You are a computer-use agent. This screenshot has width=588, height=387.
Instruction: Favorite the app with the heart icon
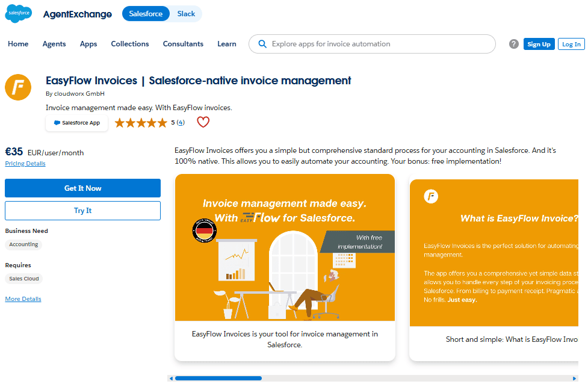point(203,122)
